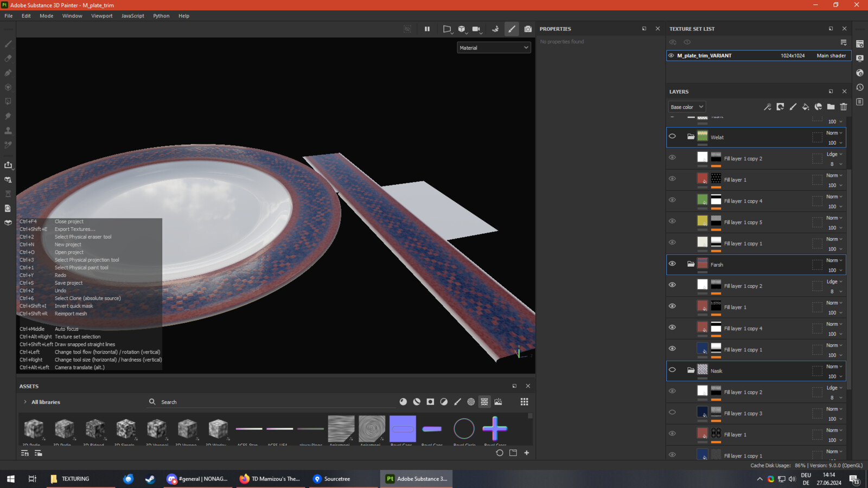Select the Paint brush tool in left toolbar

click(8, 44)
